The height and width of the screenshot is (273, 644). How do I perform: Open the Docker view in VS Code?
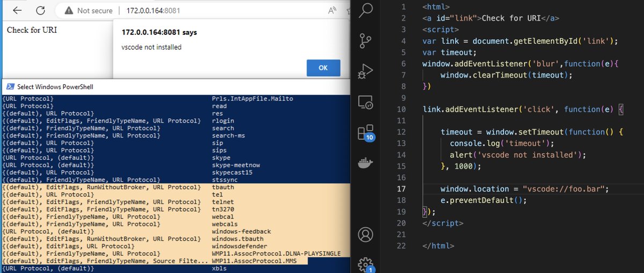pyautogui.click(x=365, y=163)
